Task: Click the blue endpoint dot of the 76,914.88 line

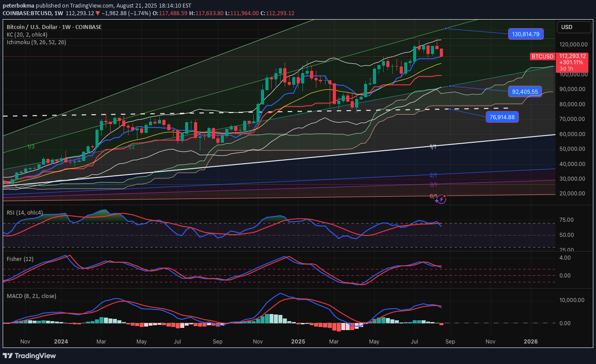Action: [x=450, y=109]
